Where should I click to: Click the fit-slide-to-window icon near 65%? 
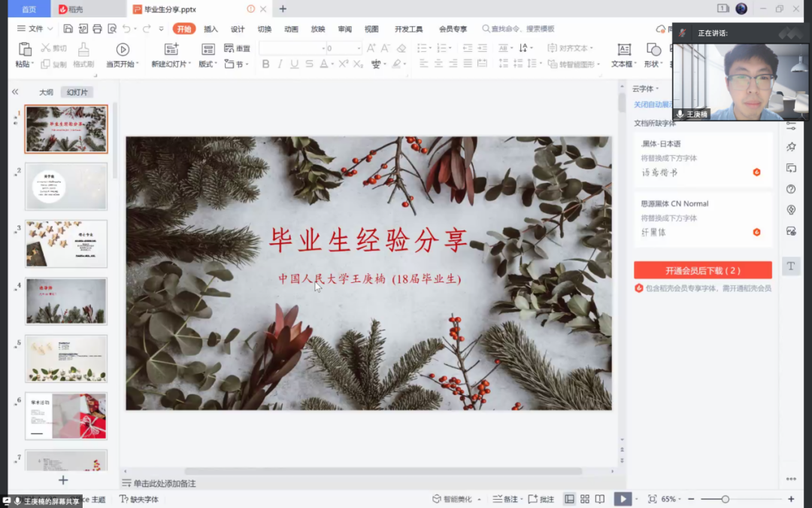[x=652, y=499]
